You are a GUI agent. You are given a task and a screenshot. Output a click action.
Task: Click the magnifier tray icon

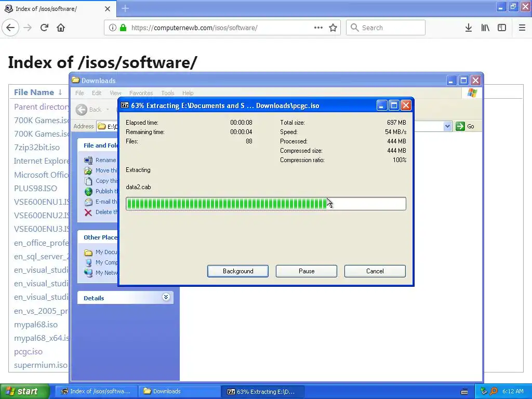click(x=494, y=391)
